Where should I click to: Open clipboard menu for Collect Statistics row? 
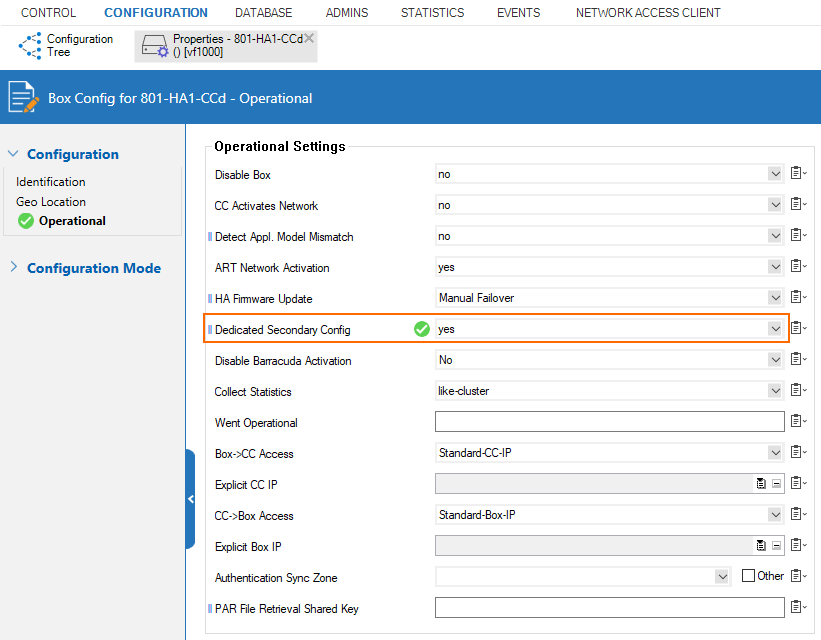[798, 390]
